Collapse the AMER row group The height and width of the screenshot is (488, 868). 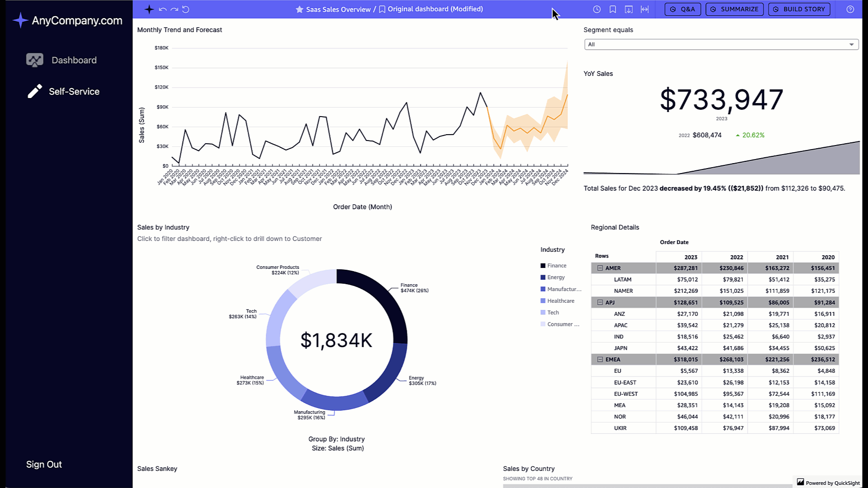pyautogui.click(x=600, y=268)
